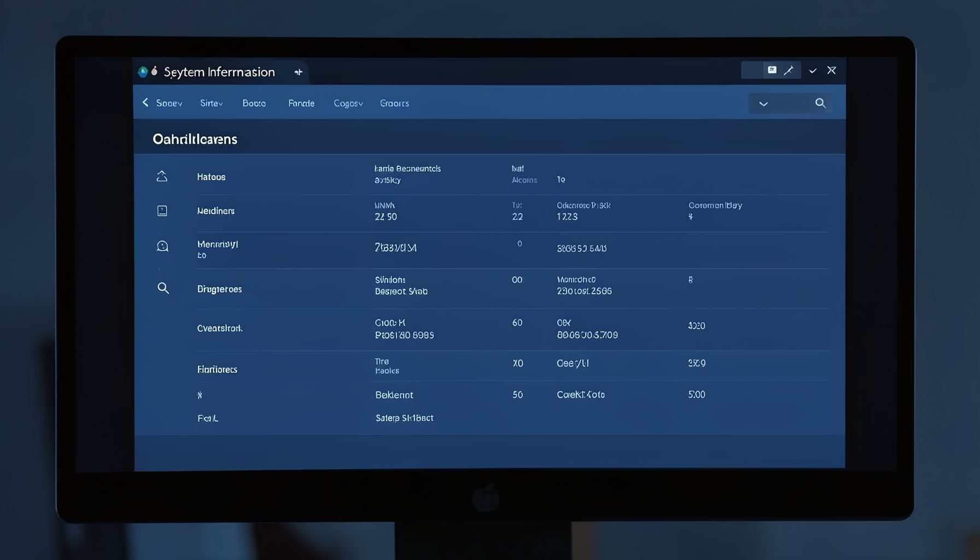Image resolution: width=980 pixels, height=560 pixels.
Task: Click the globe icon in the title bar
Action: point(143,72)
